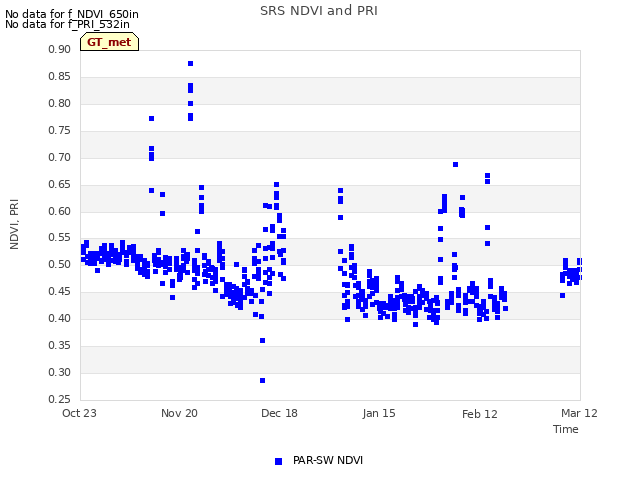Click the data point near 0.36 in December
Screen dimensions: 640x480
262,340
